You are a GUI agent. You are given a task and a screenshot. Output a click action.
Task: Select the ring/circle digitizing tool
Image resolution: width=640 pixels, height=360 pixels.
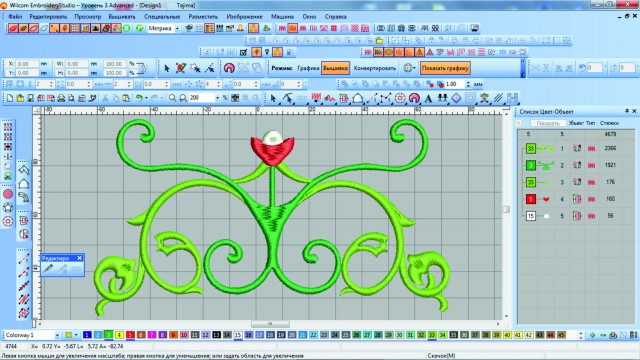400,98
